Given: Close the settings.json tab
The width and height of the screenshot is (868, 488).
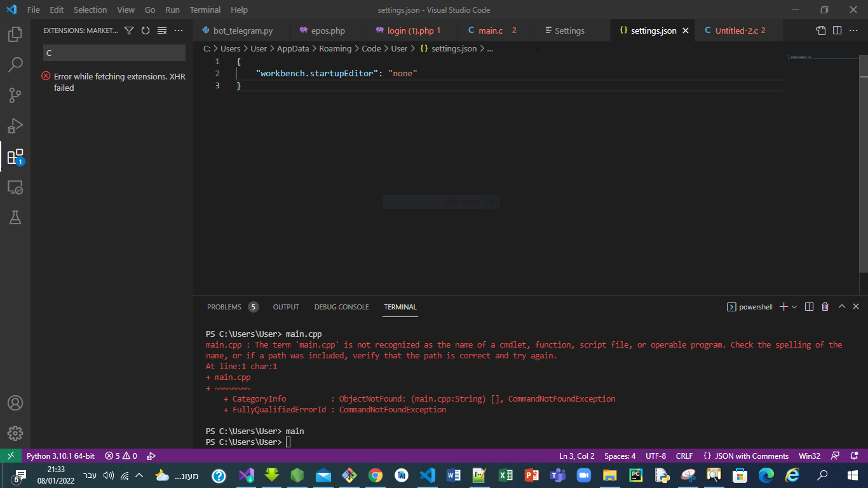Looking at the screenshot, I should coord(685,30).
